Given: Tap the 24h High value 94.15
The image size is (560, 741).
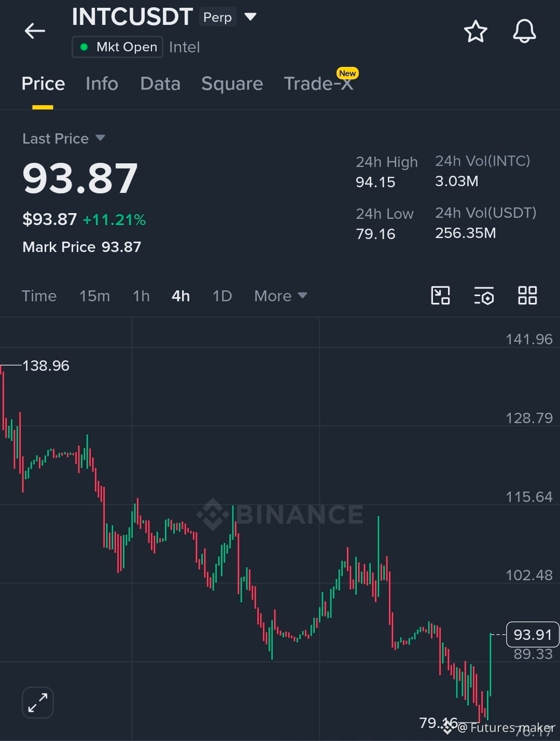Looking at the screenshot, I should pyautogui.click(x=375, y=182).
